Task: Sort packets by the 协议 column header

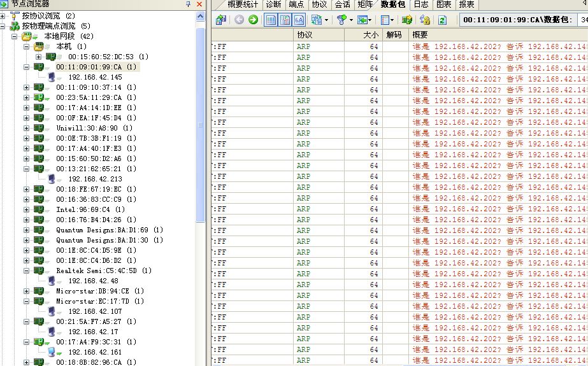Action: coord(305,34)
